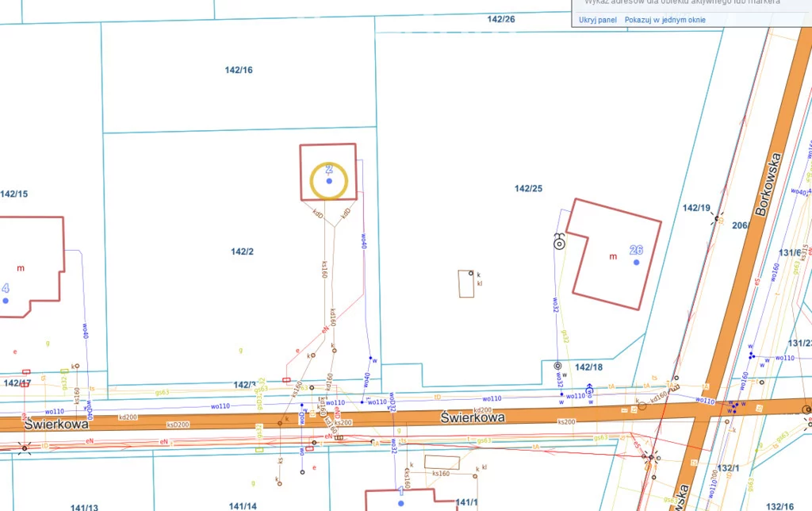
Task: Click the well symbol above parcel 142/18
Action: pos(557,366)
